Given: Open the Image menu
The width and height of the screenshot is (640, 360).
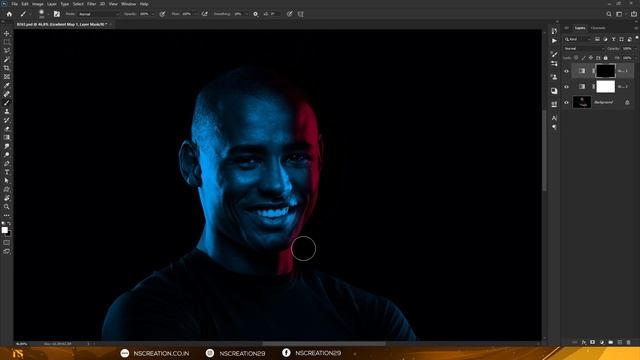Looking at the screenshot, I should click(x=38, y=4).
